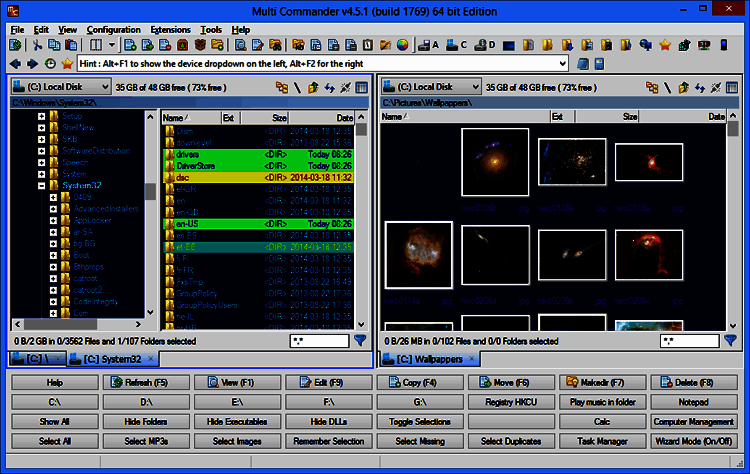Click the history clock icon
The image size is (750, 474).
coord(50,63)
